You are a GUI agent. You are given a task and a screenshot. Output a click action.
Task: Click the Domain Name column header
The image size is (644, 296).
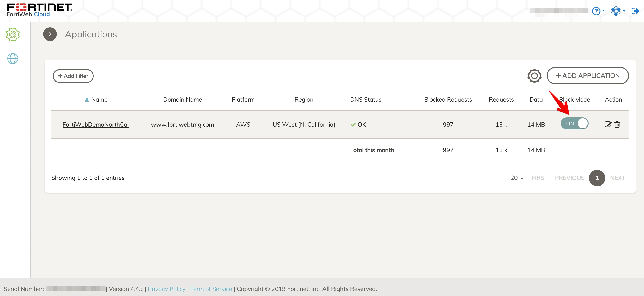coord(183,100)
